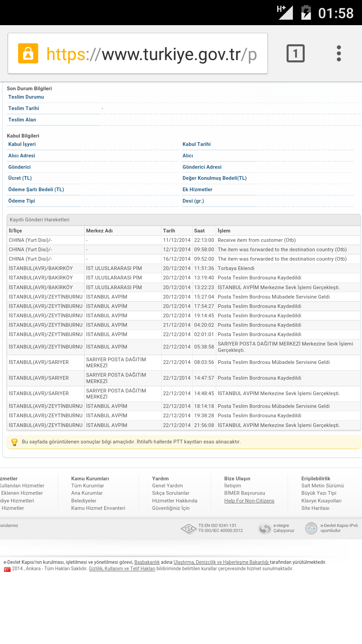Tap the 16/12/2014 date cell

(x=177, y=259)
